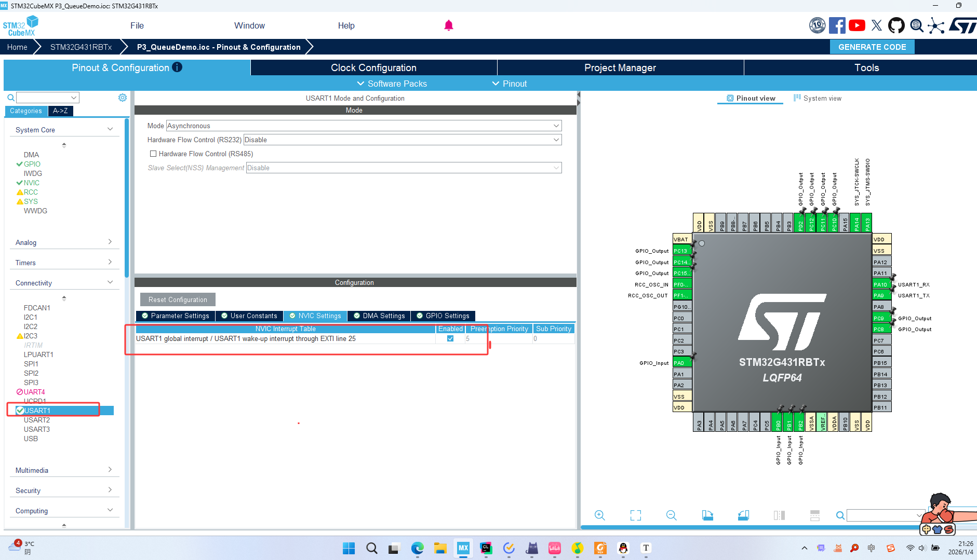This screenshot has height=560, width=977.
Task: Click the pin search magnifier icon
Action: click(x=840, y=515)
